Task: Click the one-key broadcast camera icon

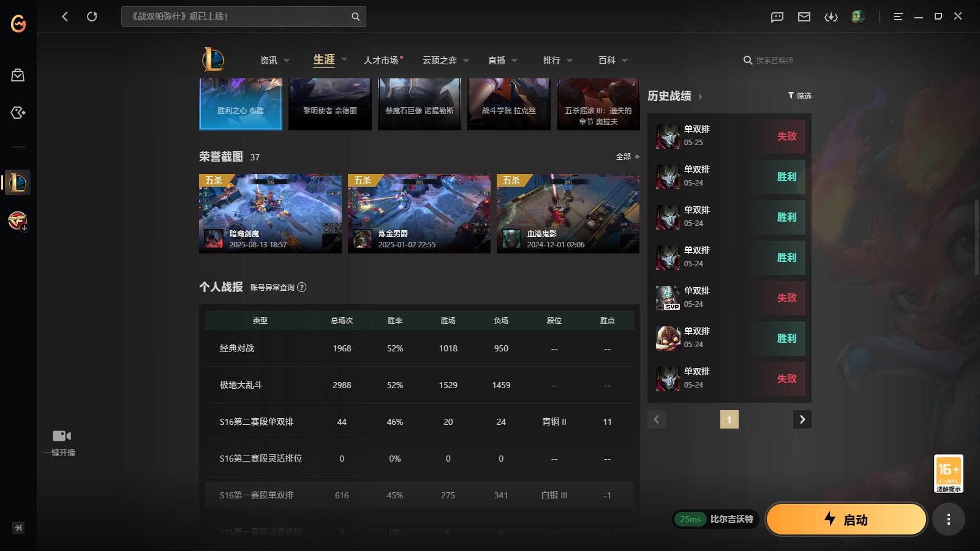Action: [61, 436]
